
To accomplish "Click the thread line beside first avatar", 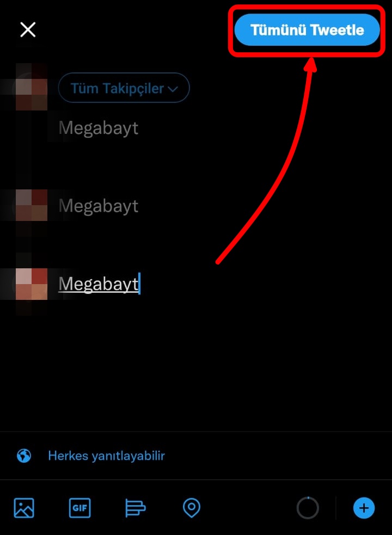I will click(32, 147).
